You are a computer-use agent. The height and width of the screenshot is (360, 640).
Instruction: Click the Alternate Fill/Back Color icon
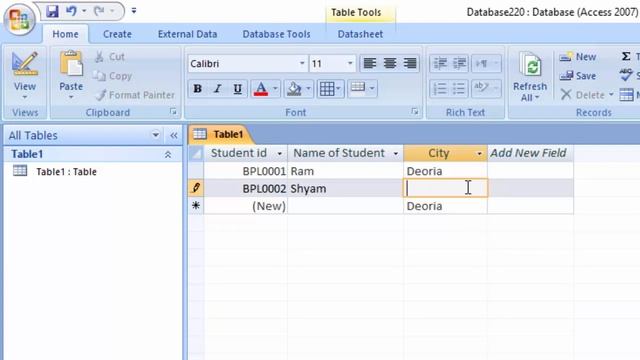358,88
